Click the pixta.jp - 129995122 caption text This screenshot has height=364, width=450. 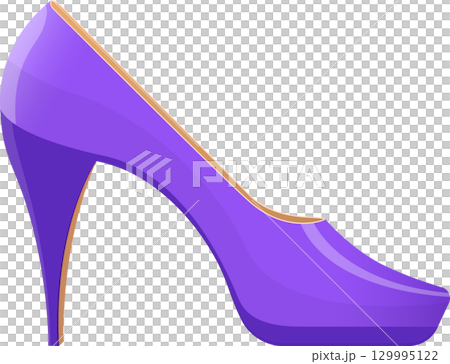(375, 355)
